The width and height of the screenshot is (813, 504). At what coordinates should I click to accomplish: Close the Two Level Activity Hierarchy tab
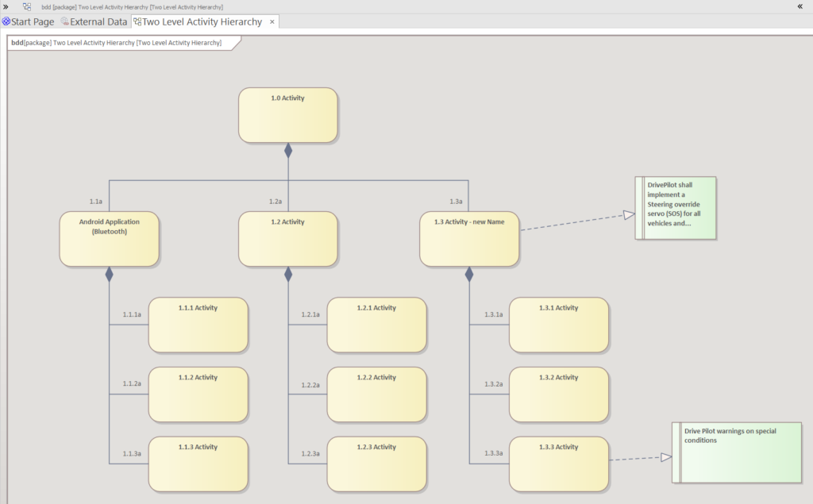coord(272,21)
